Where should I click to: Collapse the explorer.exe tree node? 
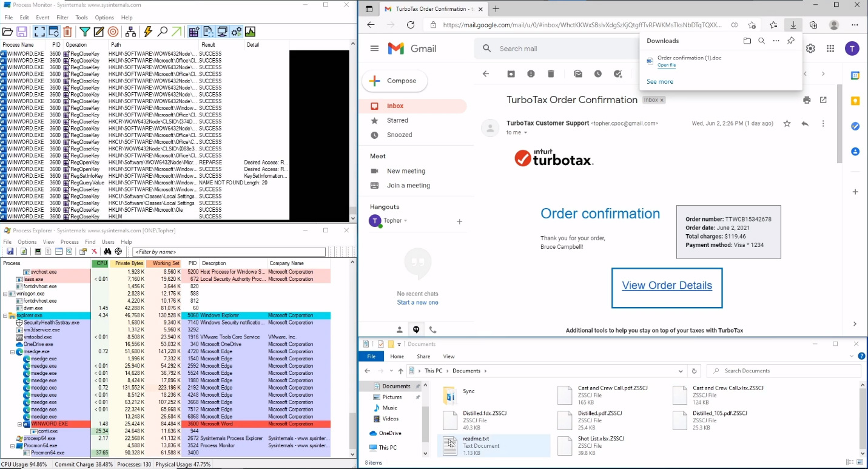5,315
